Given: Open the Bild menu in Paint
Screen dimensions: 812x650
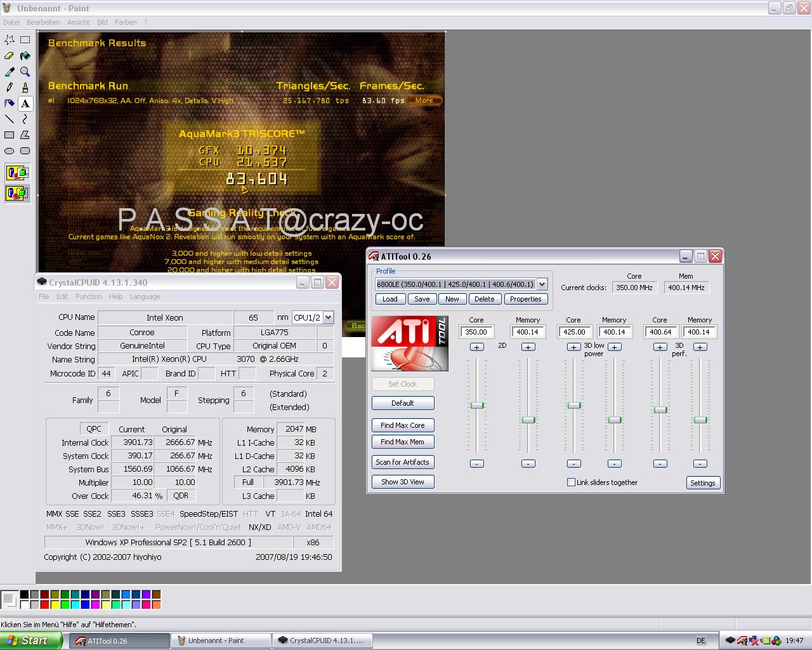Looking at the screenshot, I should (x=102, y=22).
